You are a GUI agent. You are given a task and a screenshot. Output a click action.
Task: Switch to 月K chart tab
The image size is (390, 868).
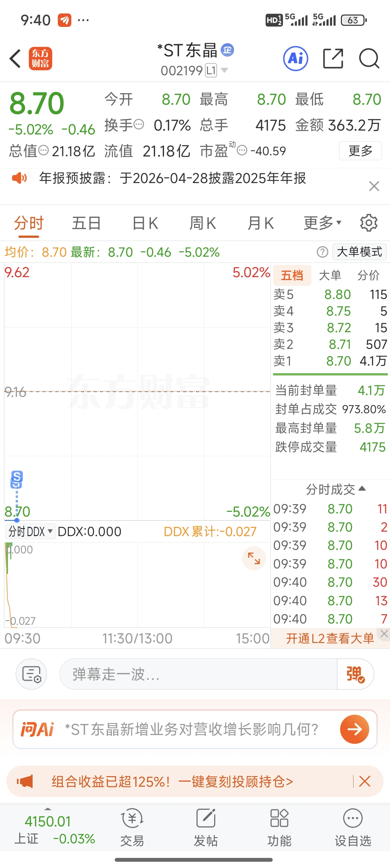click(261, 223)
